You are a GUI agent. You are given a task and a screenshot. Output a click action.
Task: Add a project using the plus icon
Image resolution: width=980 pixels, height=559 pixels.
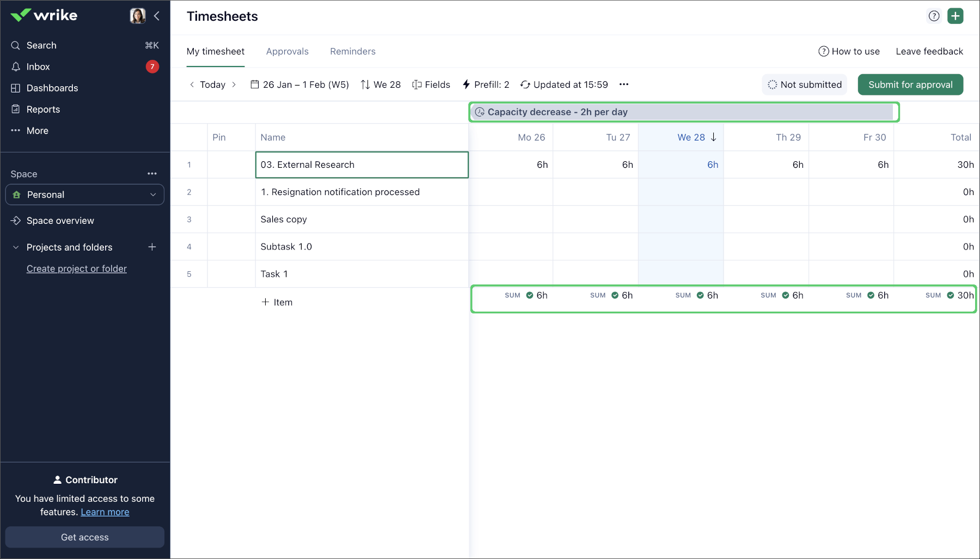(x=152, y=247)
